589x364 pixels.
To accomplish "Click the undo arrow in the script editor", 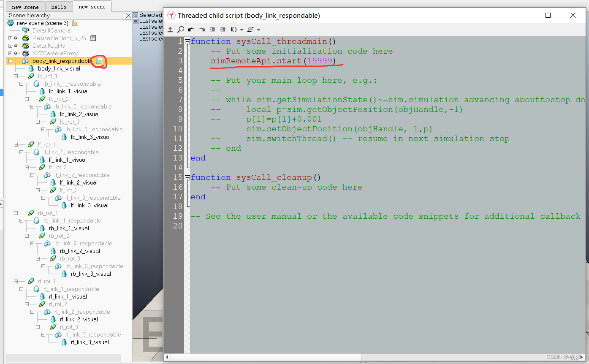I will coord(190,29).
